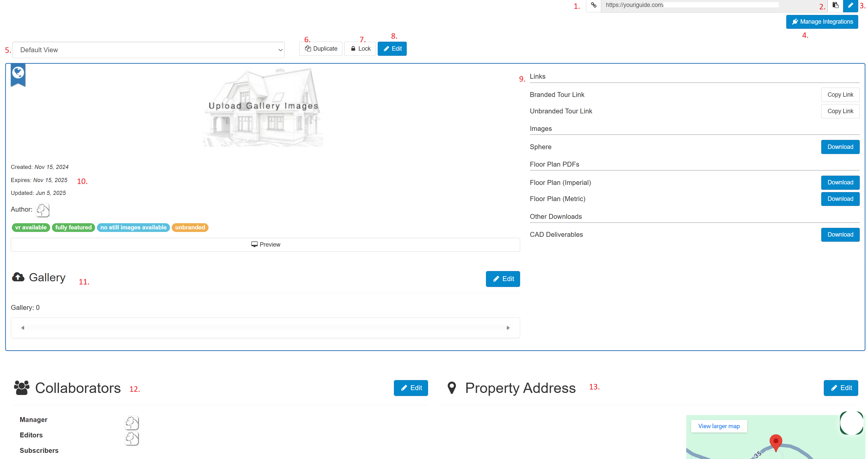The image size is (868, 459).
Task: Click the copy URL clipboard icon
Action: point(835,5)
